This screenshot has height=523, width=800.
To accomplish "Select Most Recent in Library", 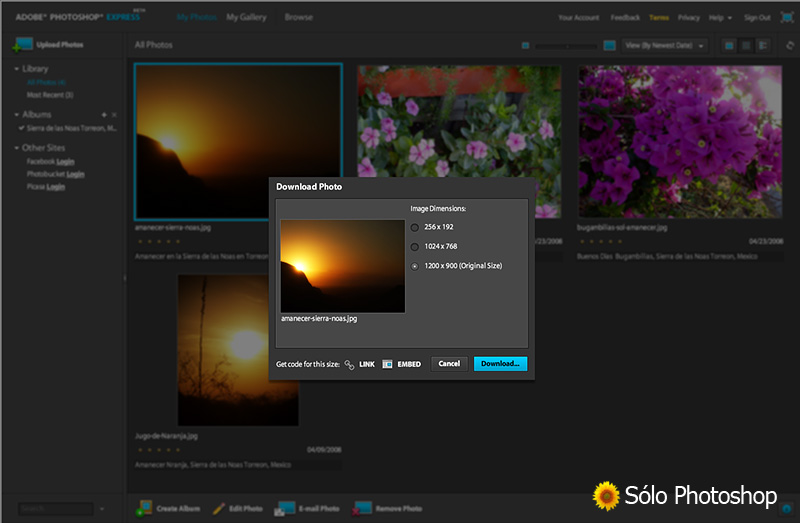I will [50, 95].
